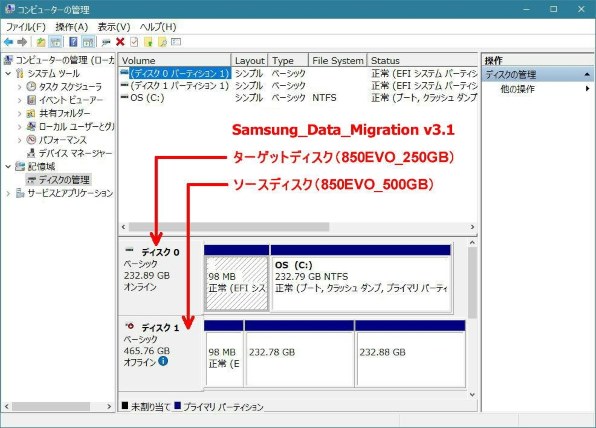Click the offline info icon on Disk 1
The height and width of the screenshot is (428, 596).
[x=163, y=361]
